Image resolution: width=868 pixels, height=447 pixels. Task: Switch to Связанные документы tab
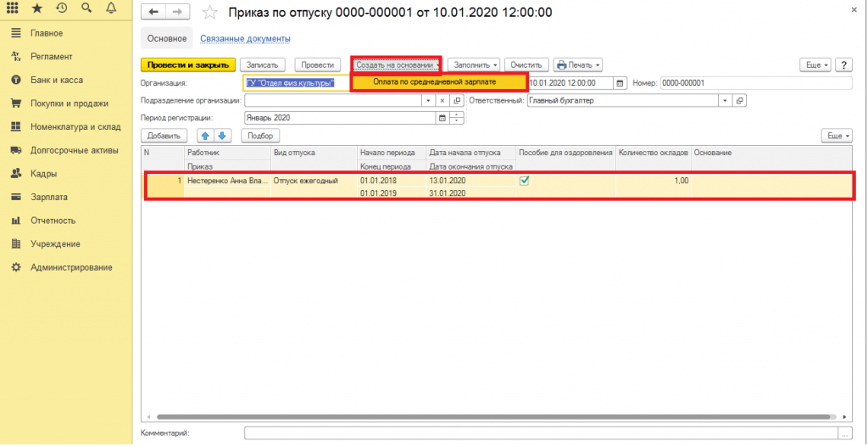coord(245,39)
